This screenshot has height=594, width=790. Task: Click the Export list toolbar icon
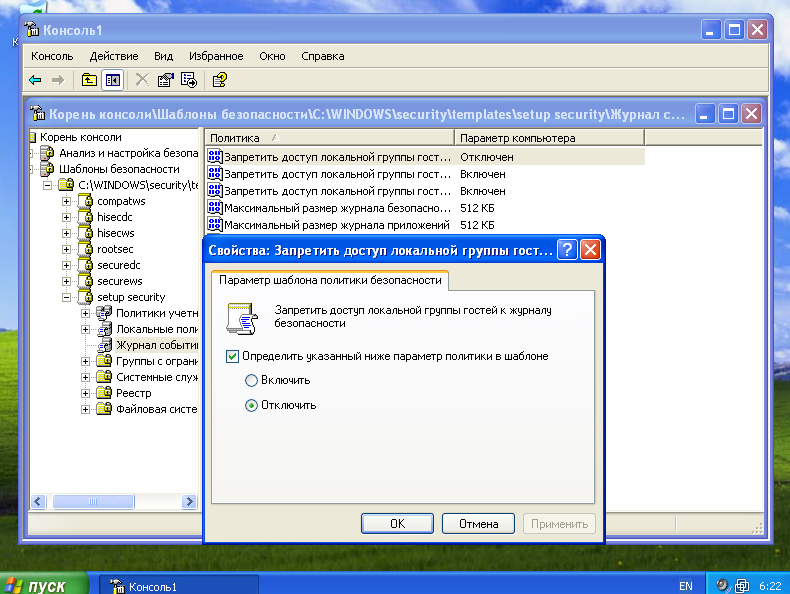coord(189,80)
